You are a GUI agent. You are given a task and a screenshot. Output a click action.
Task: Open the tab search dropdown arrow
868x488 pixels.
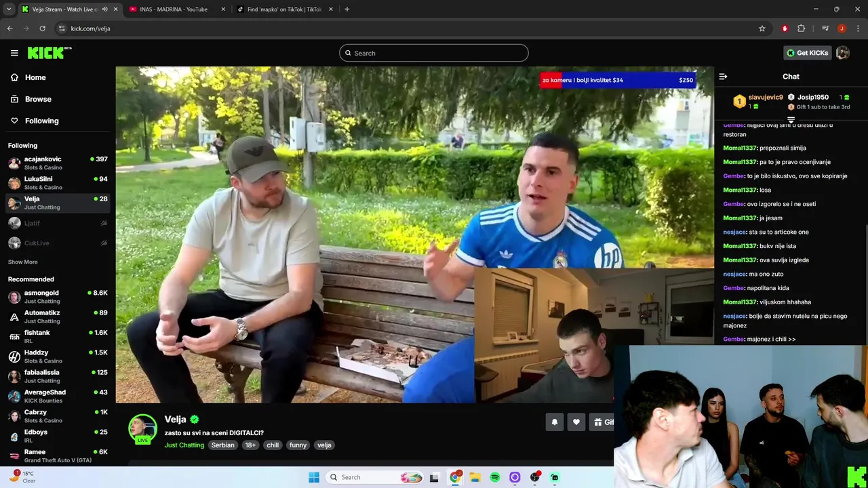[9, 9]
